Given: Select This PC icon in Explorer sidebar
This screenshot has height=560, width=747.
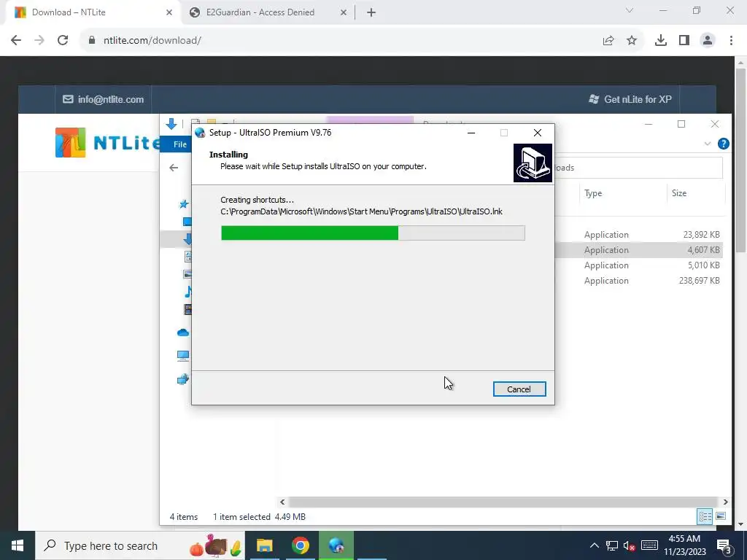Looking at the screenshot, I should (x=183, y=356).
